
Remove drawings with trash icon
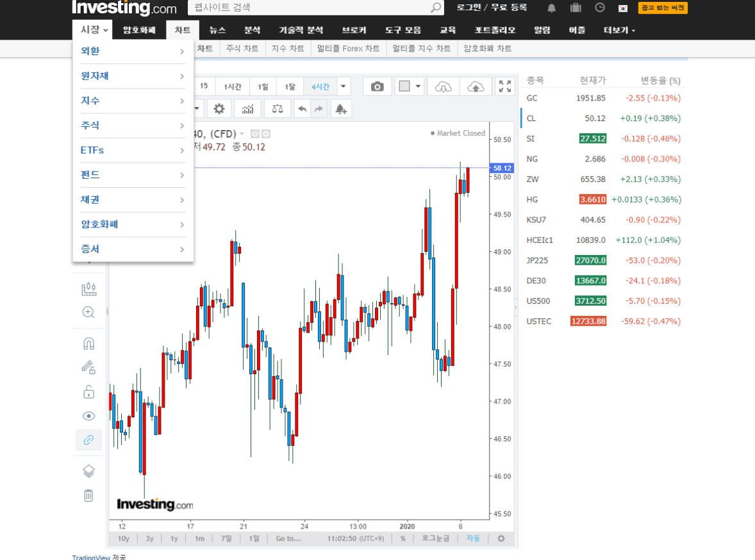point(88,495)
